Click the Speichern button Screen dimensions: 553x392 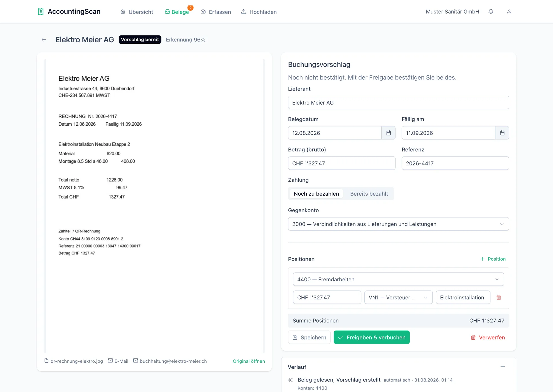tap(309, 338)
